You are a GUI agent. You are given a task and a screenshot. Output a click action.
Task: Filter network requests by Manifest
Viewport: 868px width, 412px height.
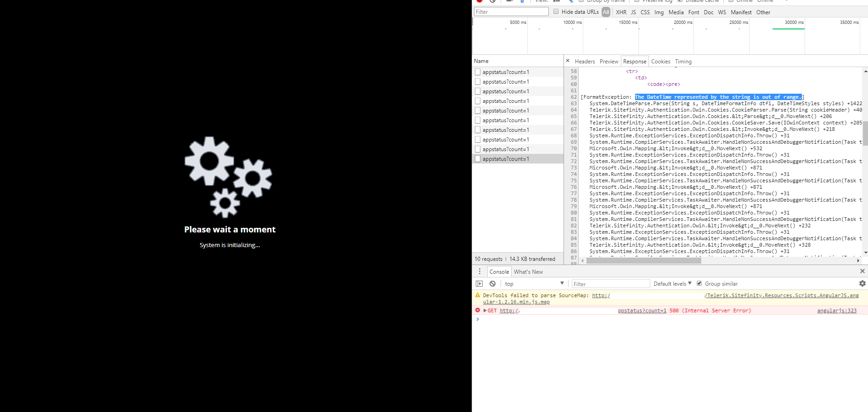741,12
